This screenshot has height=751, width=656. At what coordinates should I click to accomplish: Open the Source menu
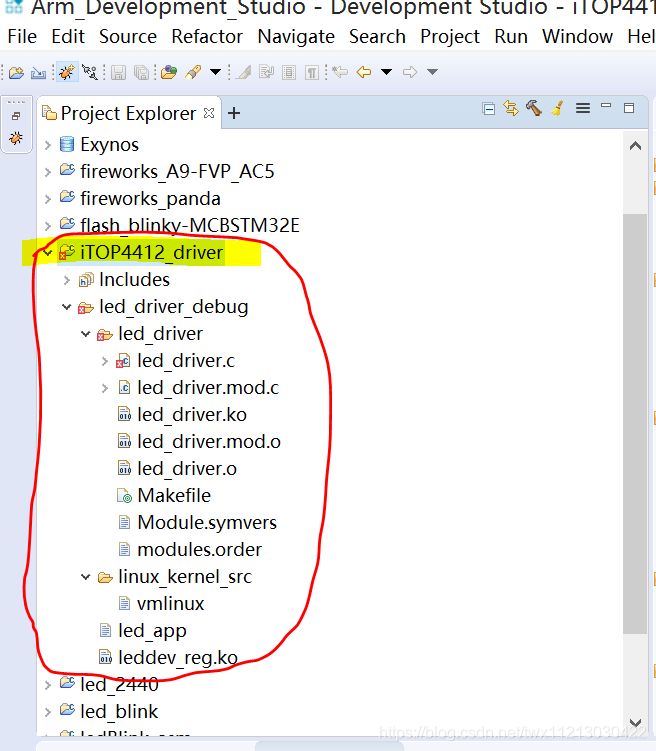(128, 36)
